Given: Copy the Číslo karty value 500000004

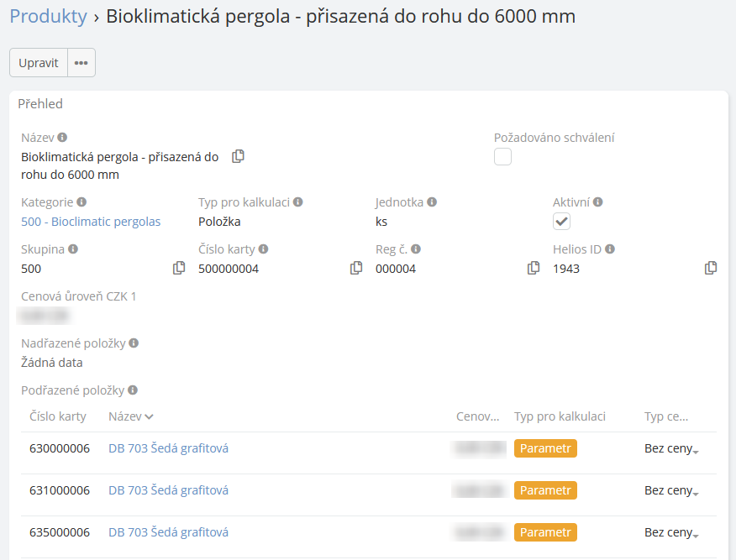Looking at the screenshot, I should [356, 268].
